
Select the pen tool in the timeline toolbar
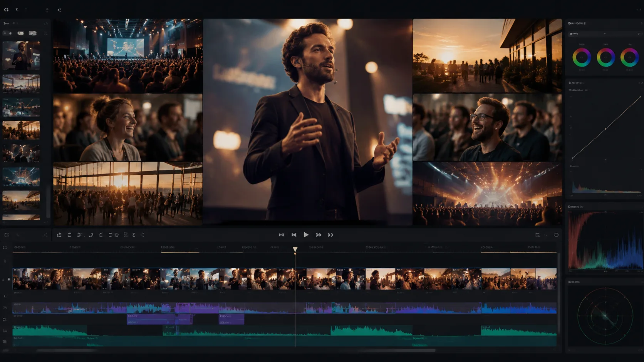[91, 235]
